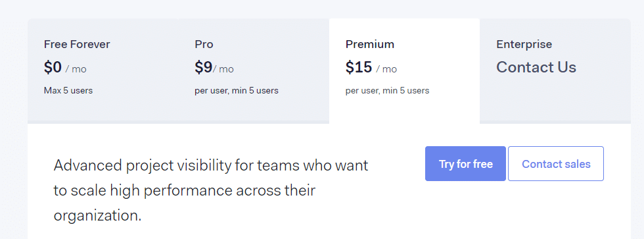Click the Contact Us heading under Enterprise
The width and height of the screenshot is (644, 239).
coord(536,67)
